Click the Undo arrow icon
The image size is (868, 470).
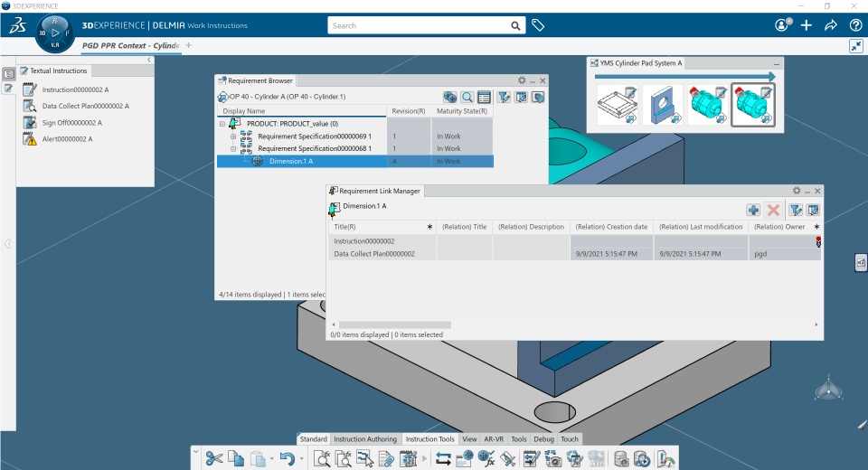click(x=287, y=458)
